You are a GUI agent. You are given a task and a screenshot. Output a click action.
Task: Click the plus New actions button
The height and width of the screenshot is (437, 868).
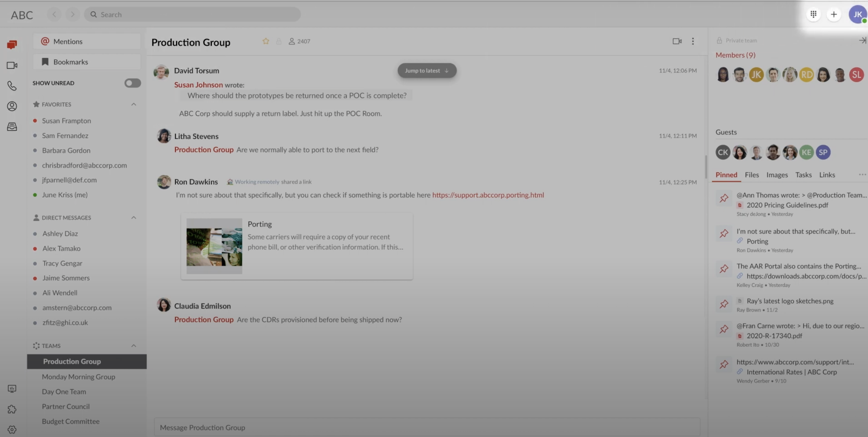pos(834,14)
